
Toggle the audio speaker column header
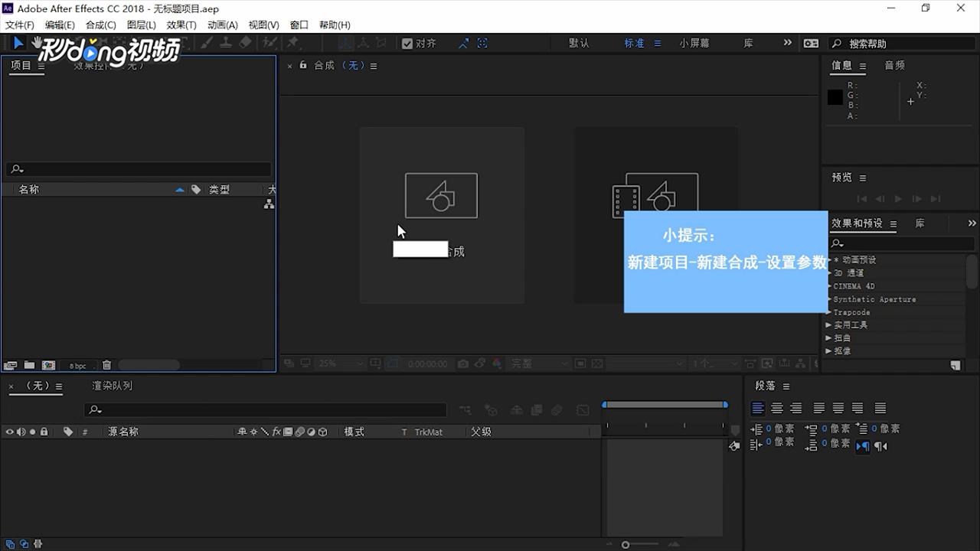coord(21,432)
